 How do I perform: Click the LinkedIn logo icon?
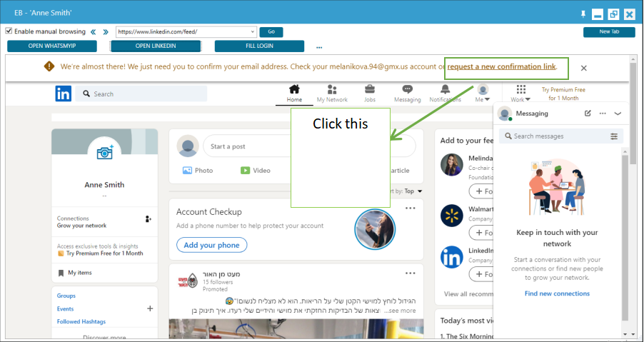click(64, 94)
